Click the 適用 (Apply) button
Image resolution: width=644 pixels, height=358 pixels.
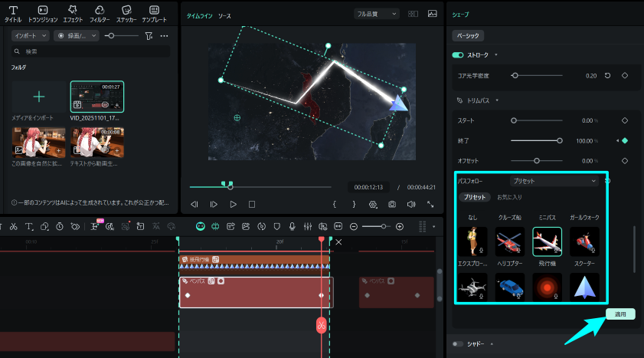(620, 314)
